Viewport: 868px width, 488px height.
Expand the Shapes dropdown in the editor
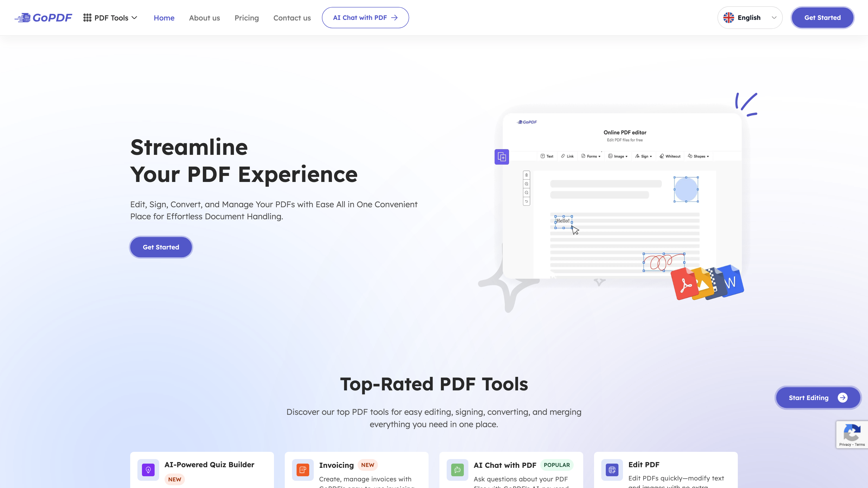[698, 156]
